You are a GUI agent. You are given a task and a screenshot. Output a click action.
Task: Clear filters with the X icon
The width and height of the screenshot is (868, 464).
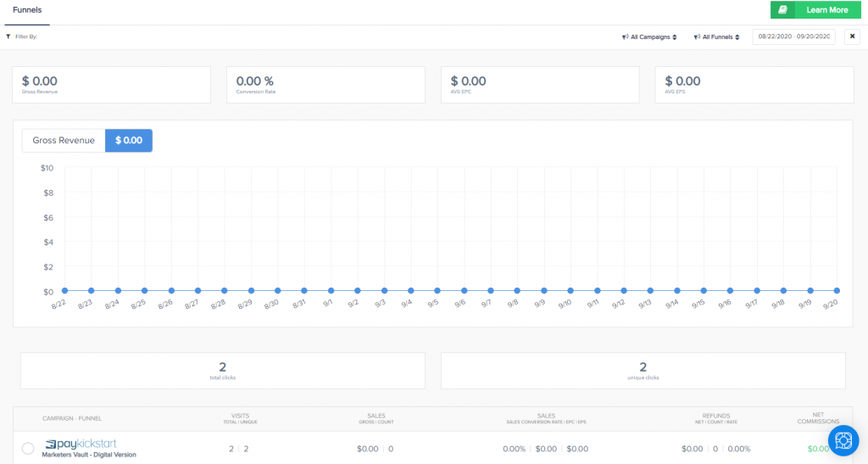pyautogui.click(x=852, y=36)
